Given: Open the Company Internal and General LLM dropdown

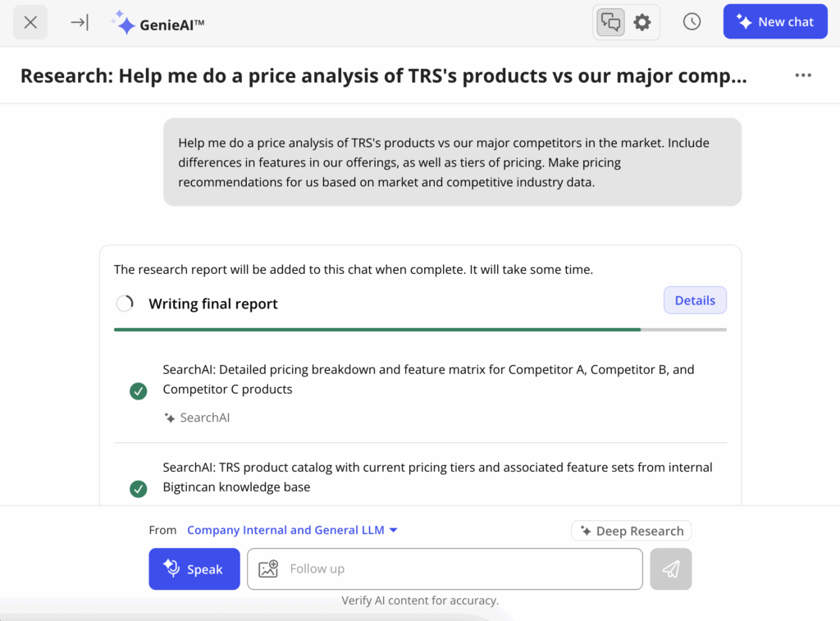Looking at the screenshot, I should [x=293, y=530].
